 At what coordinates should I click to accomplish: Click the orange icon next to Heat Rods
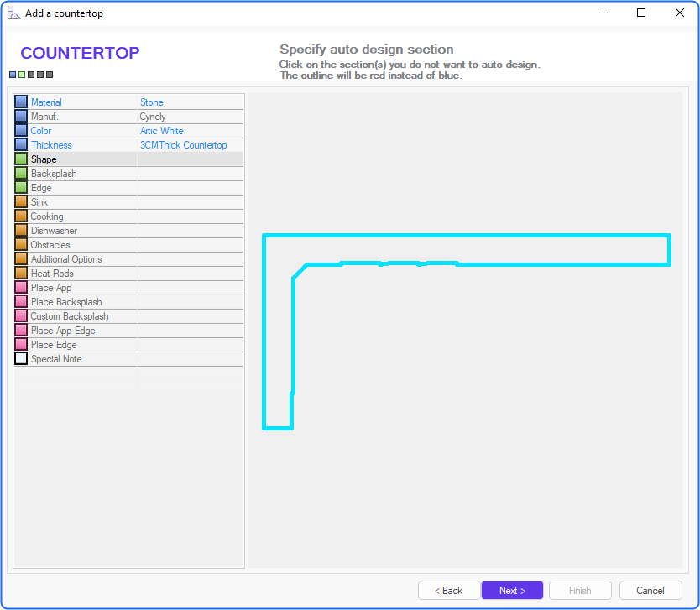21,274
